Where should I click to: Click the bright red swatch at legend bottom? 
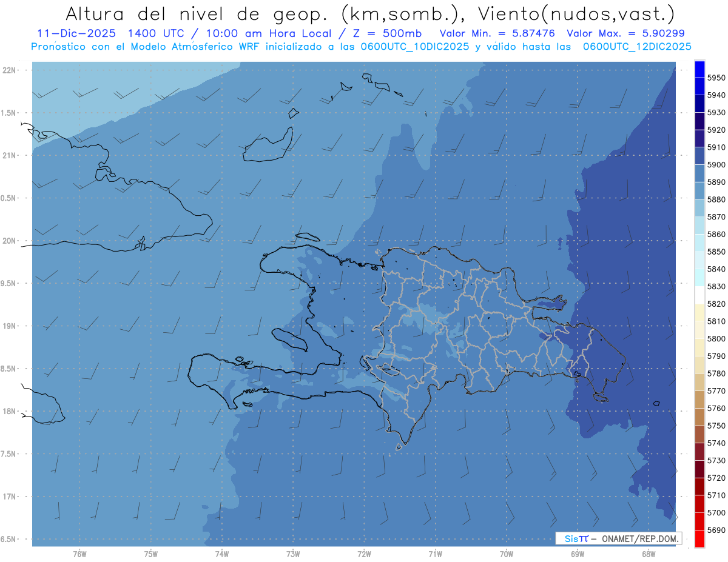pyautogui.click(x=699, y=538)
